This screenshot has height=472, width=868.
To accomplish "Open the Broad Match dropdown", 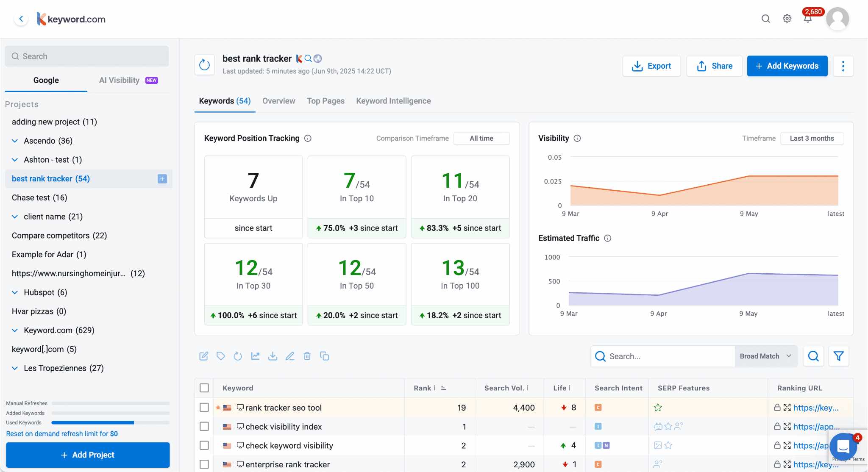I will tap(765, 356).
